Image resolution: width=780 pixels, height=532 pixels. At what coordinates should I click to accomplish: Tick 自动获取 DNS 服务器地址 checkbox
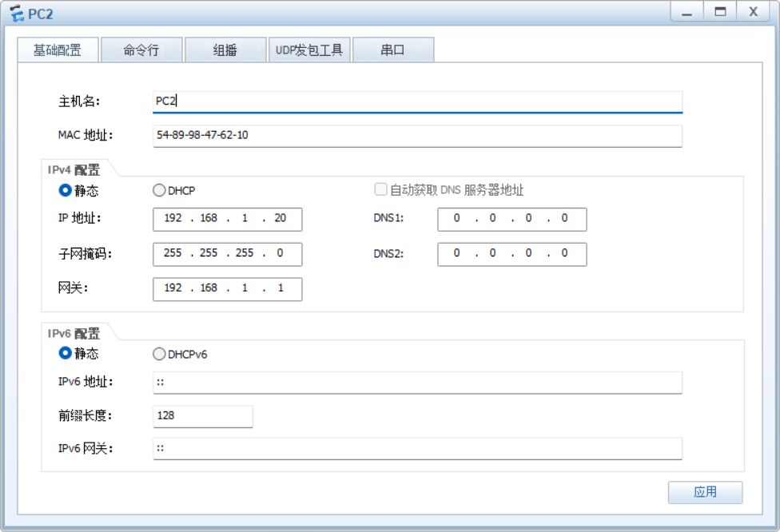click(x=380, y=189)
